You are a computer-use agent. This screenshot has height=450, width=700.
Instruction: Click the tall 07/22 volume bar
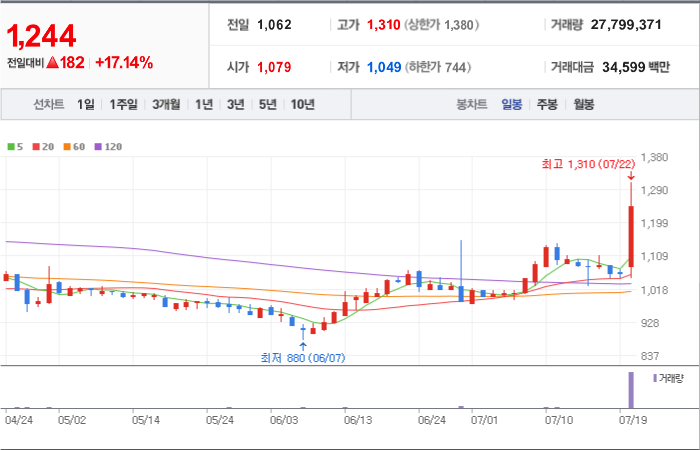click(631, 390)
